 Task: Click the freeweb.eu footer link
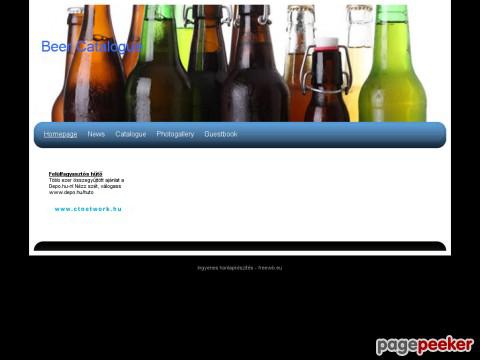pyautogui.click(x=239, y=268)
